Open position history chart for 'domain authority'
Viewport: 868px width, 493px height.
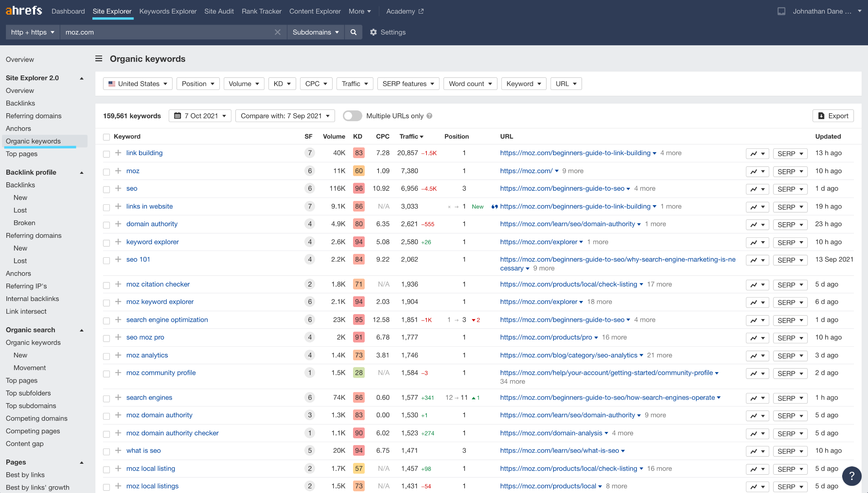coord(757,225)
